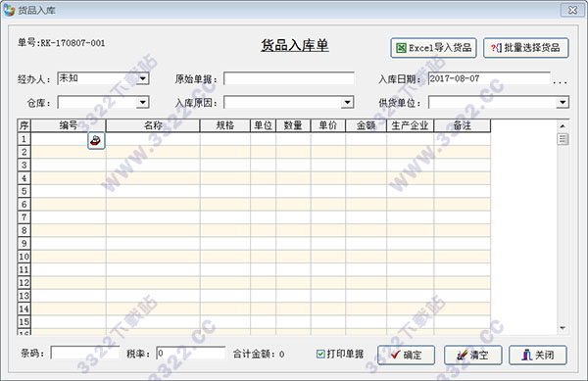Confirm with the 确定 checkmark button

click(406, 355)
